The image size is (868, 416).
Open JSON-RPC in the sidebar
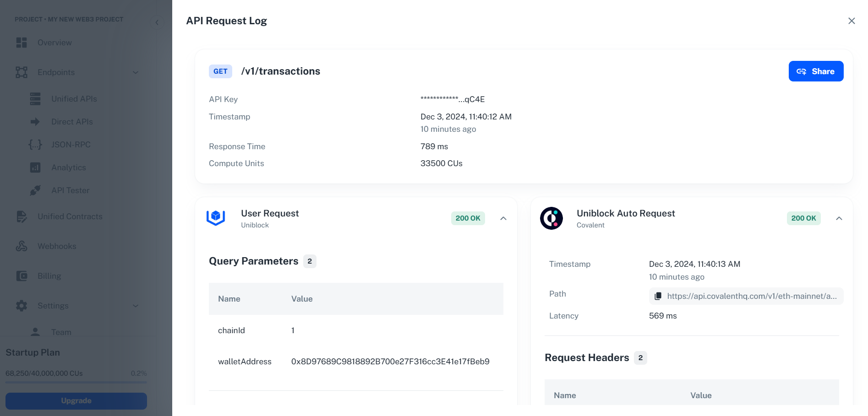click(71, 145)
